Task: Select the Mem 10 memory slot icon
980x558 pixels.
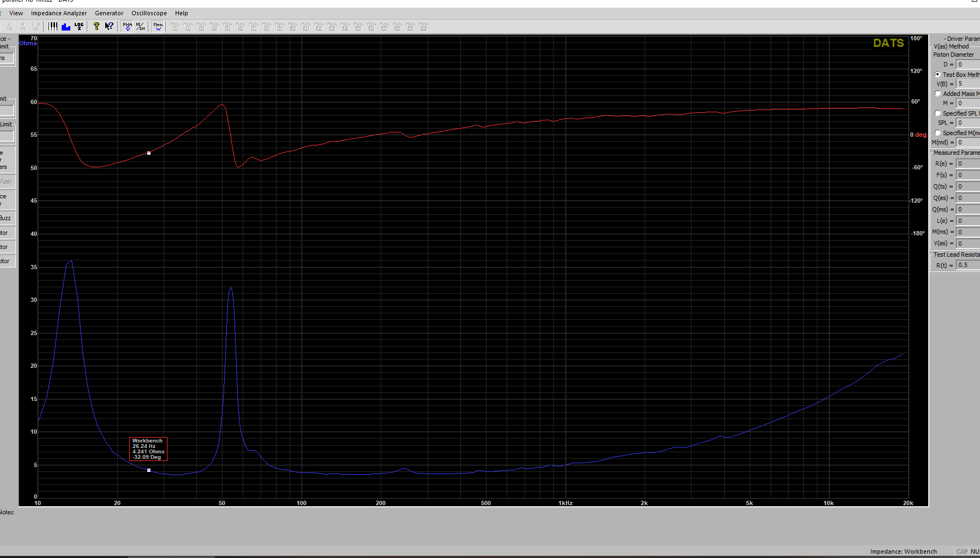Action: pos(293,26)
